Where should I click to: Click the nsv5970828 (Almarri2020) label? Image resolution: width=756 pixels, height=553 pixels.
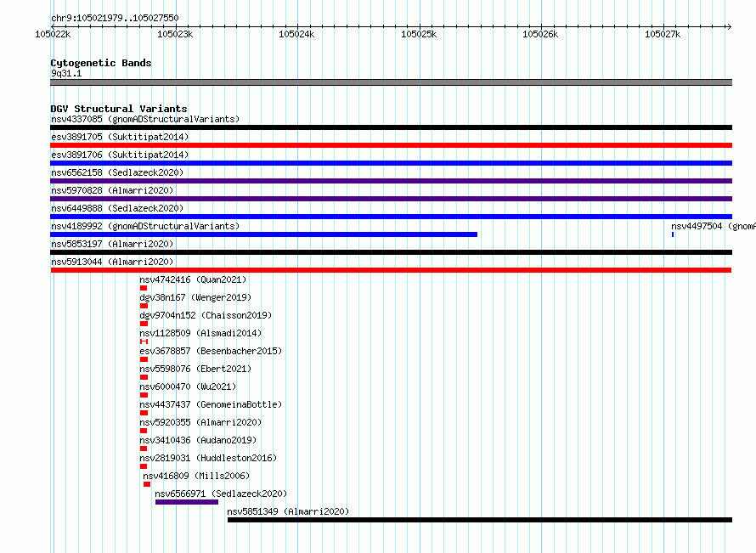112,190
